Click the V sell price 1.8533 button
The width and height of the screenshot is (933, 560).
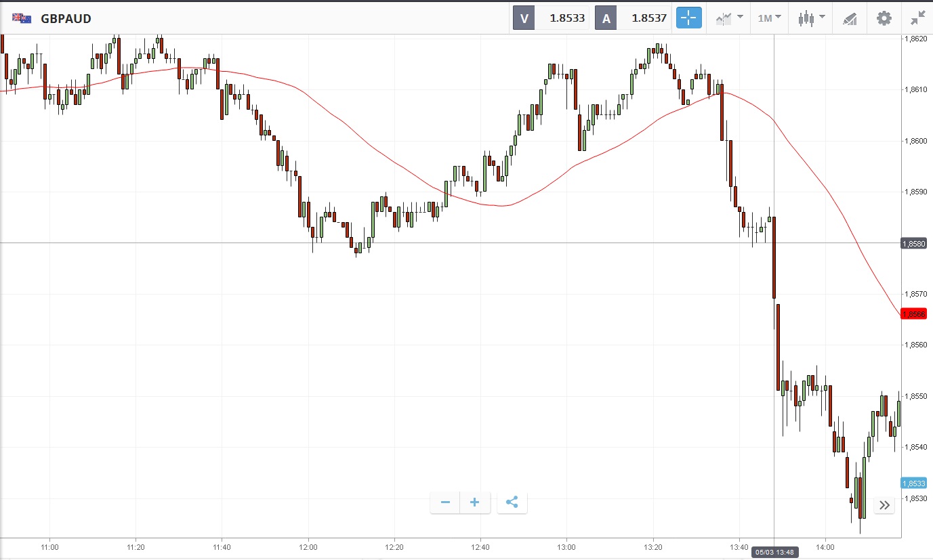point(552,18)
